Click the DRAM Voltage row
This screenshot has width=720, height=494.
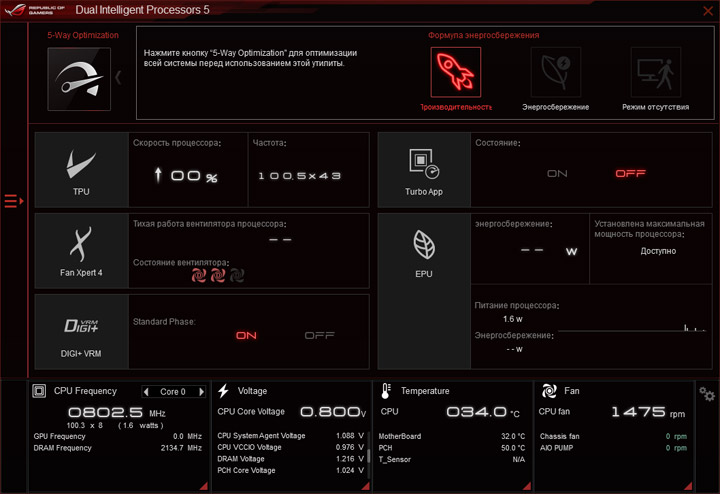pos(291,459)
